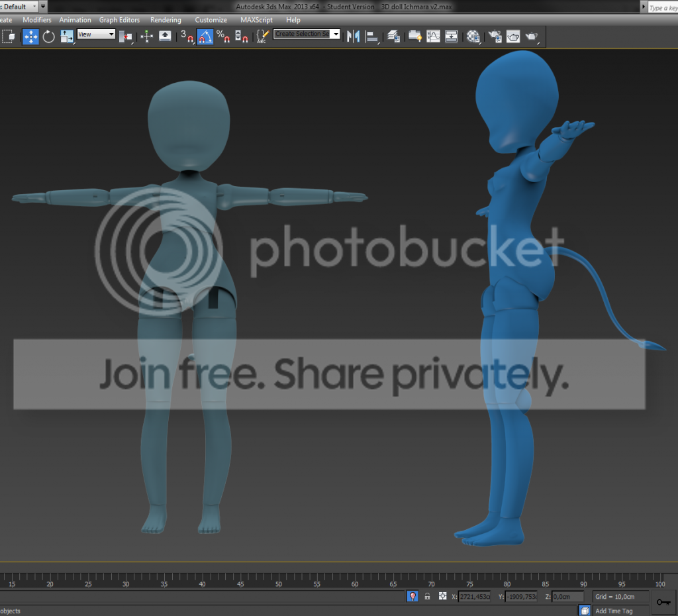Click frame 75 on the time ruler
678x616 pixels.
tap(469, 584)
